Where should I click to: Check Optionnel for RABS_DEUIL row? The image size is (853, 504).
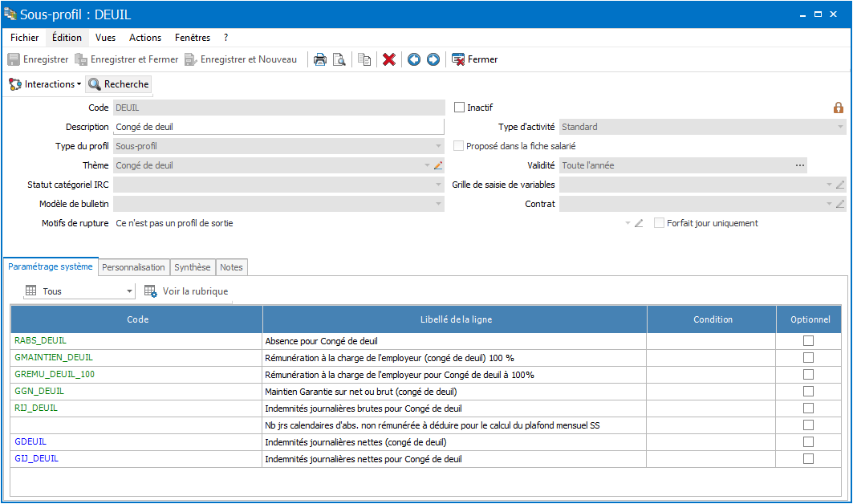tap(808, 341)
